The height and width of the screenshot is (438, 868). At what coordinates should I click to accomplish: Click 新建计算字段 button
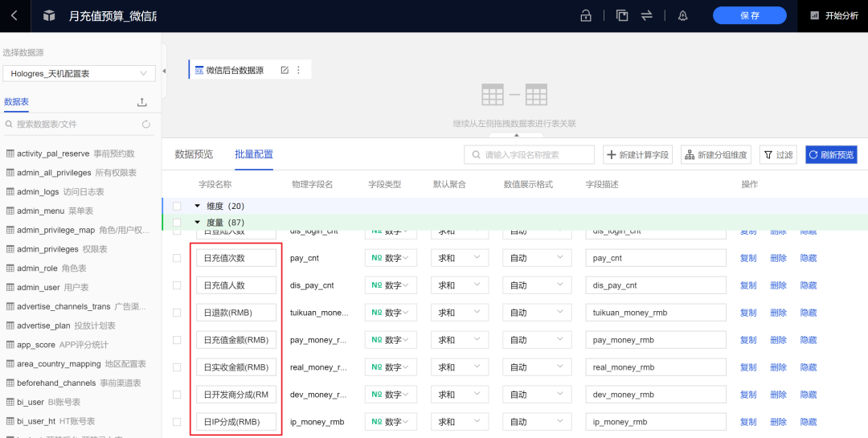coord(637,155)
